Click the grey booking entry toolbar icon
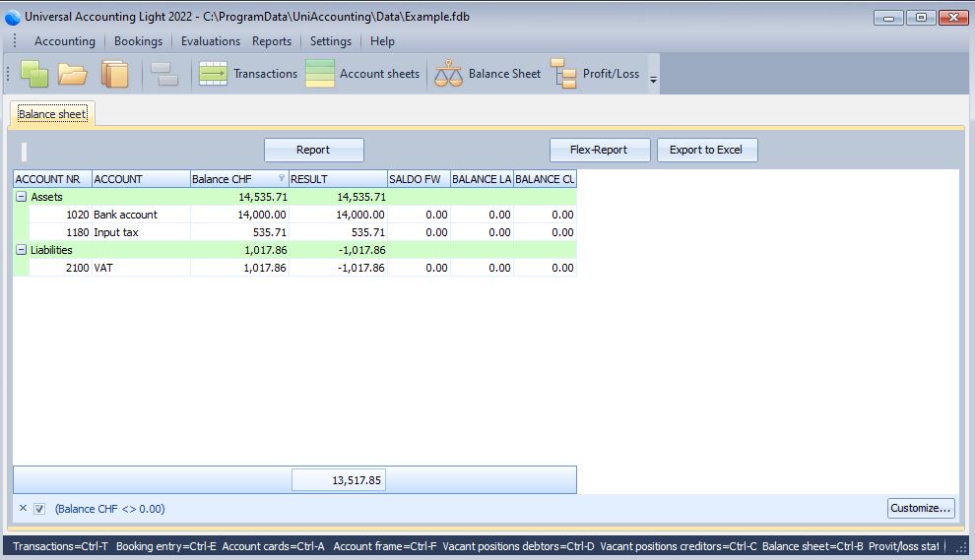Screen dimensions: 975x560 [164, 74]
